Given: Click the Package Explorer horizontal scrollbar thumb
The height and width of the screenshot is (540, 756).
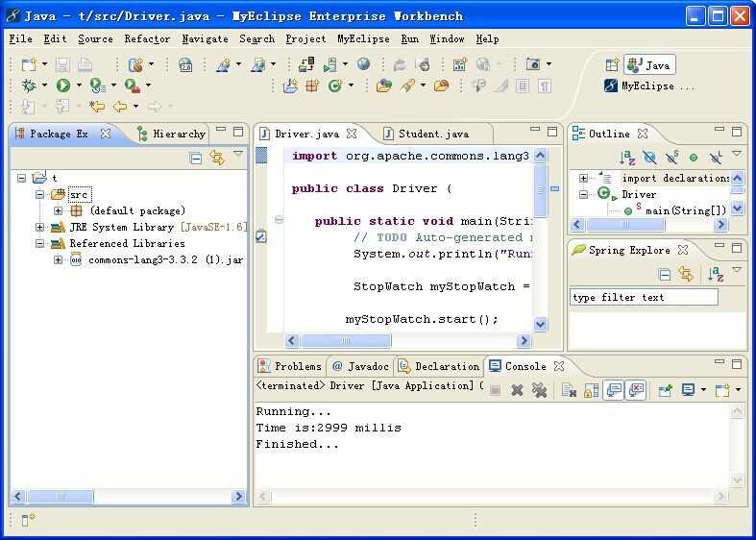Looking at the screenshot, I should [x=61, y=496].
